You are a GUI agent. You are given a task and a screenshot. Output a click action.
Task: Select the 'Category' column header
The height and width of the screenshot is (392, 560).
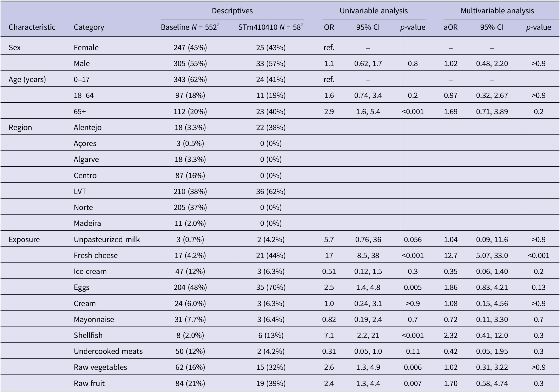[89, 27]
